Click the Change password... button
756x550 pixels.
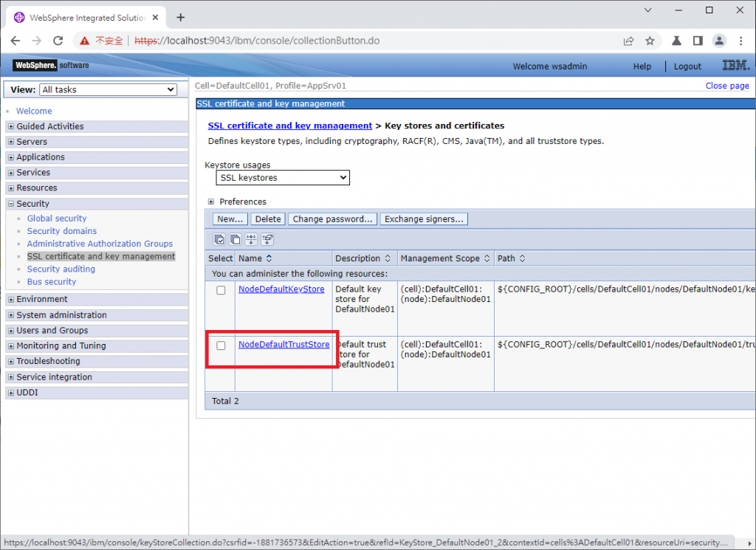click(333, 219)
